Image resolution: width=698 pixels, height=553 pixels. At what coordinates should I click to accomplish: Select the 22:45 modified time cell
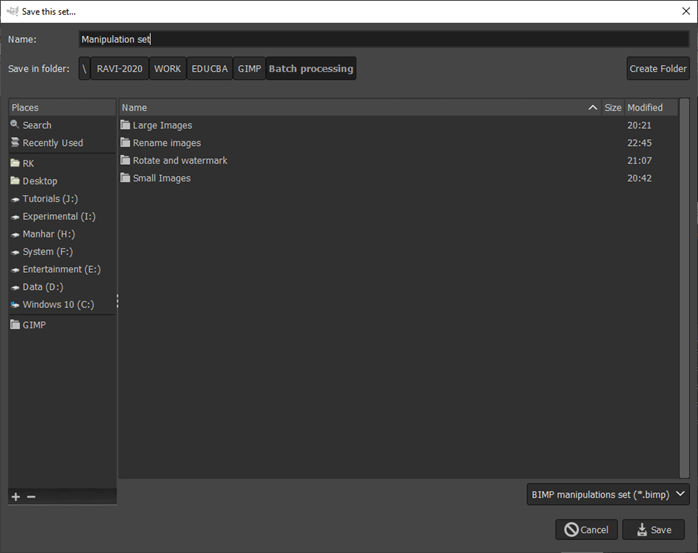[639, 143]
